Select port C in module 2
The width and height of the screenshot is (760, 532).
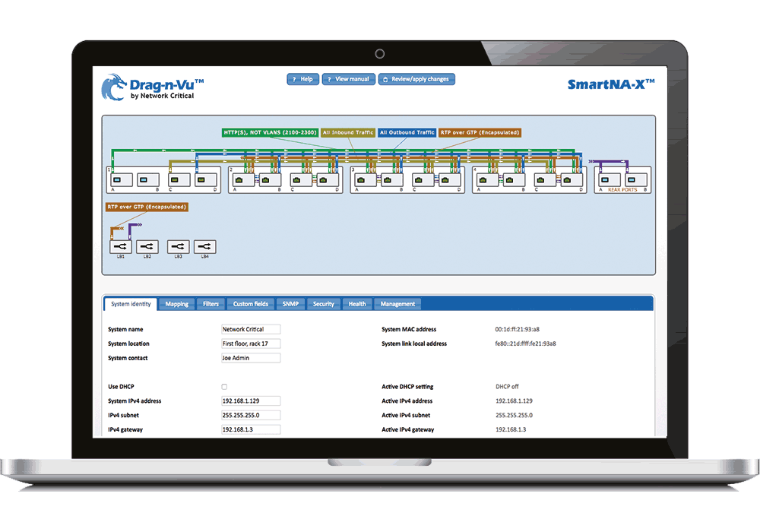click(x=301, y=180)
